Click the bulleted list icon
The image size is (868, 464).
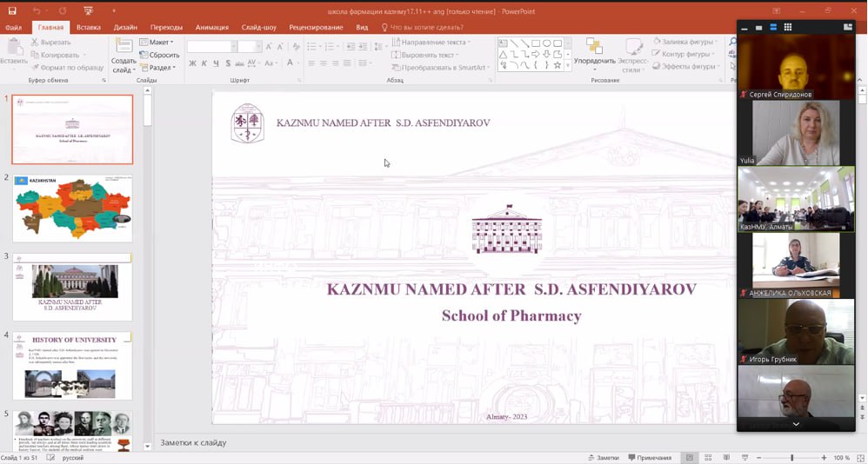(313, 47)
